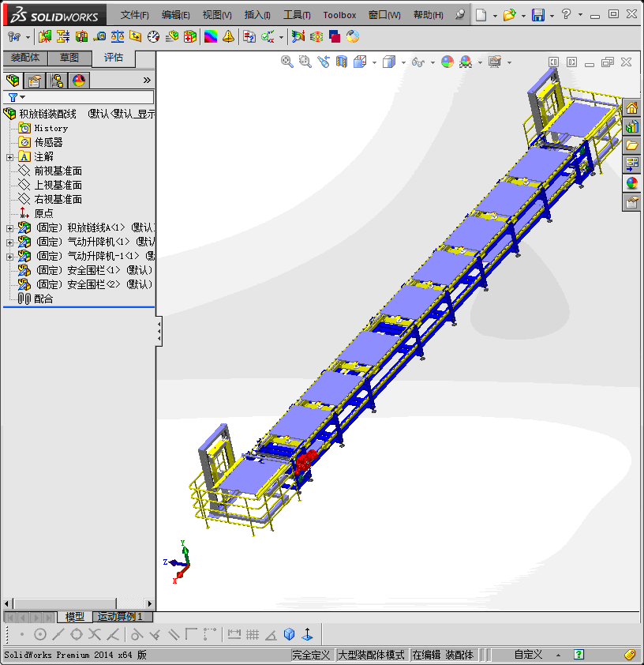Open the PropertyManager tab icon
This screenshot has width=644, height=665.
point(34,80)
